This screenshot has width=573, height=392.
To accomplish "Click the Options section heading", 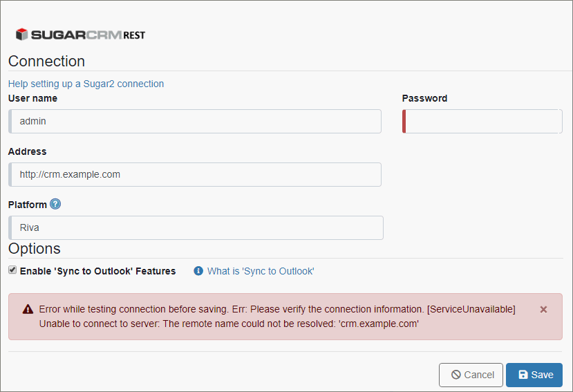I will click(x=35, y=248).
